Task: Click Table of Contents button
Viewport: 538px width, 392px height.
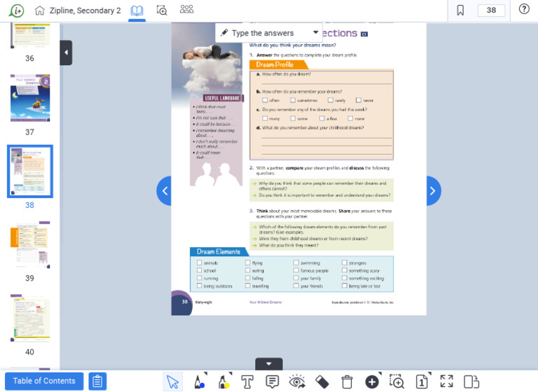Action: click(44, 381)
